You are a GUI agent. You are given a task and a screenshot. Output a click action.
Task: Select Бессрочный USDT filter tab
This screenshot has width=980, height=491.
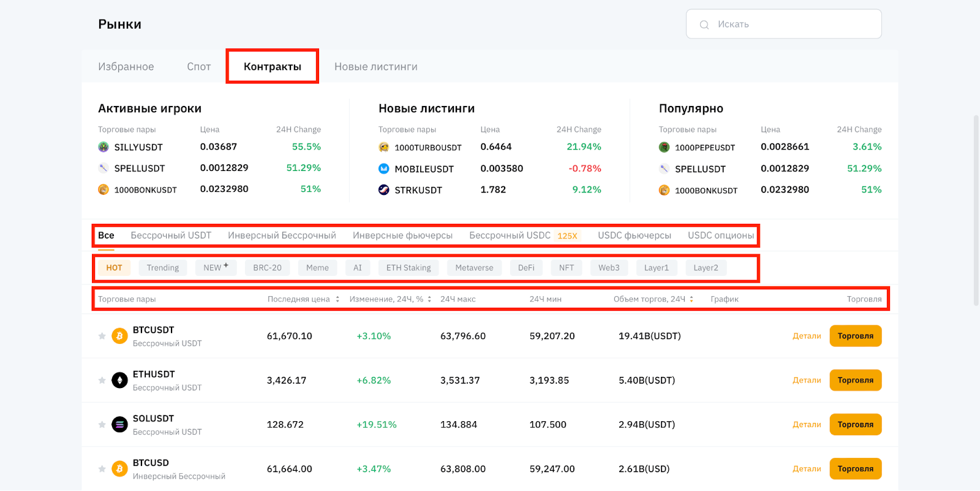[x=171, y=235]
